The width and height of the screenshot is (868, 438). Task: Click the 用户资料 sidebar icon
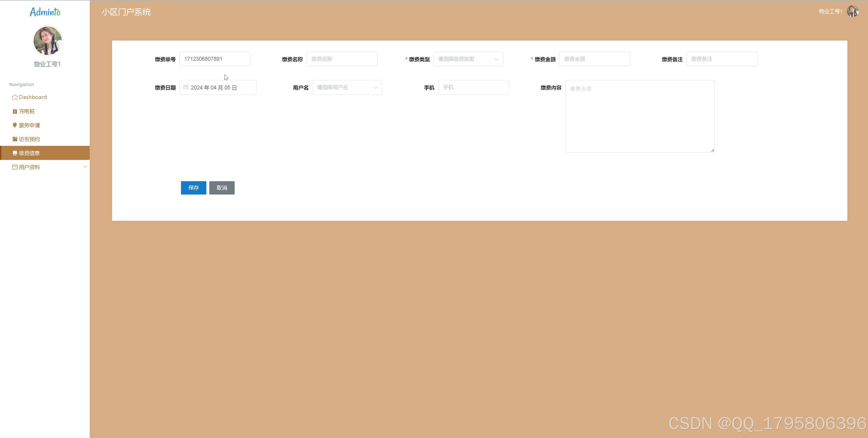[x=15, y=167]
